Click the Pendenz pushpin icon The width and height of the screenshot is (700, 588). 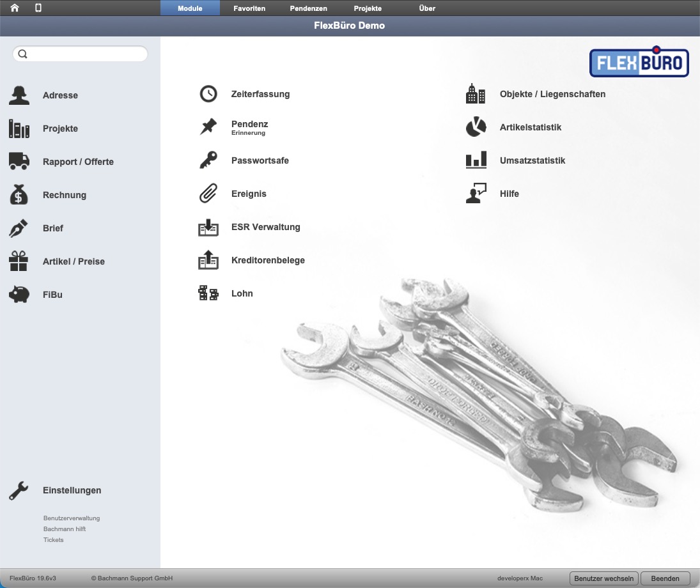[208, 127]
